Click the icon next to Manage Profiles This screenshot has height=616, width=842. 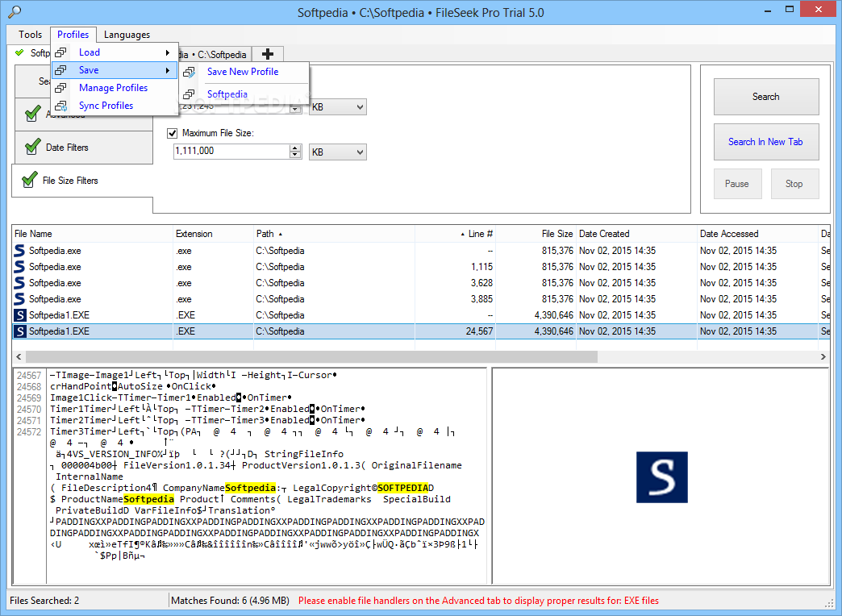(61, 88)
